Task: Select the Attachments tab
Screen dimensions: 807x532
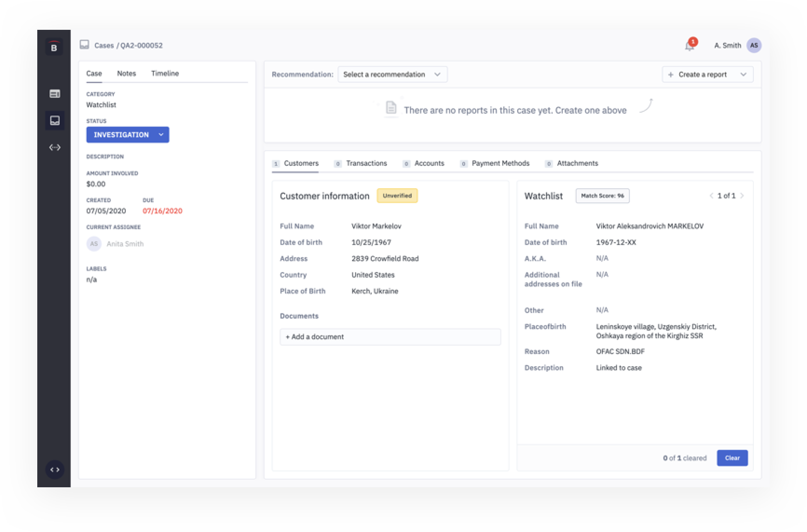Action: pyautogui.click(x=572, y=164)
